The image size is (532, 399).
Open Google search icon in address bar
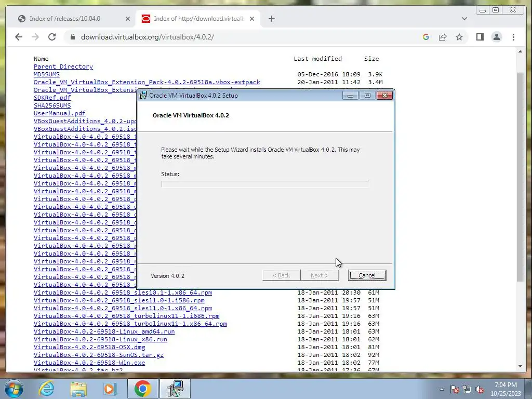426,37
